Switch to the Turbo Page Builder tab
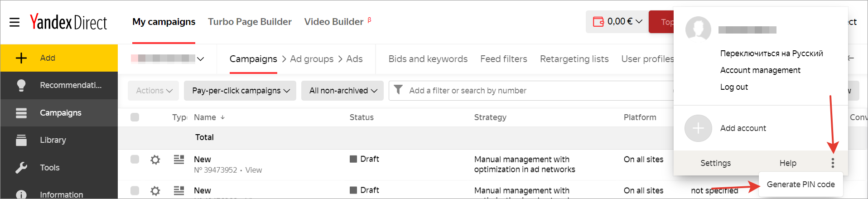Viewport: 868px width, 199px height. [250, 22]
